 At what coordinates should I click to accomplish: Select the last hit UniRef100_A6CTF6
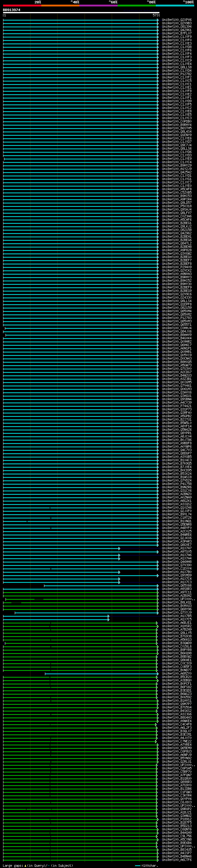pos(176,860)
